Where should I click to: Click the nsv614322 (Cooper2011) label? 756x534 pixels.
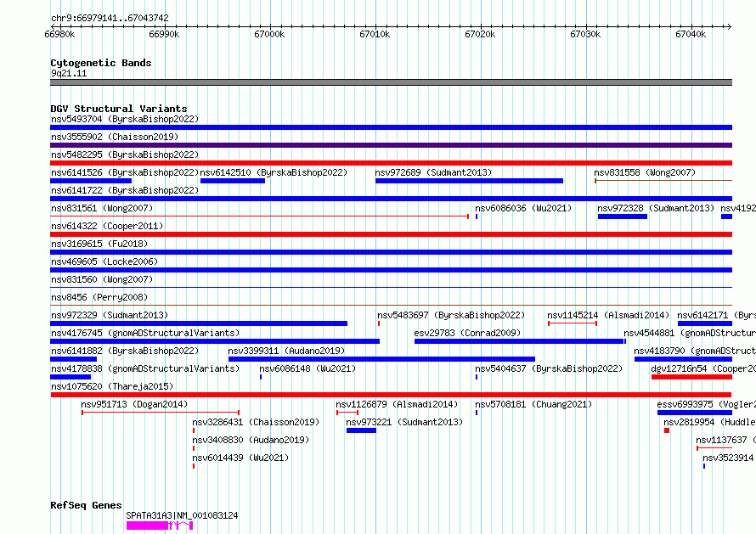click(x=107, y=226)
